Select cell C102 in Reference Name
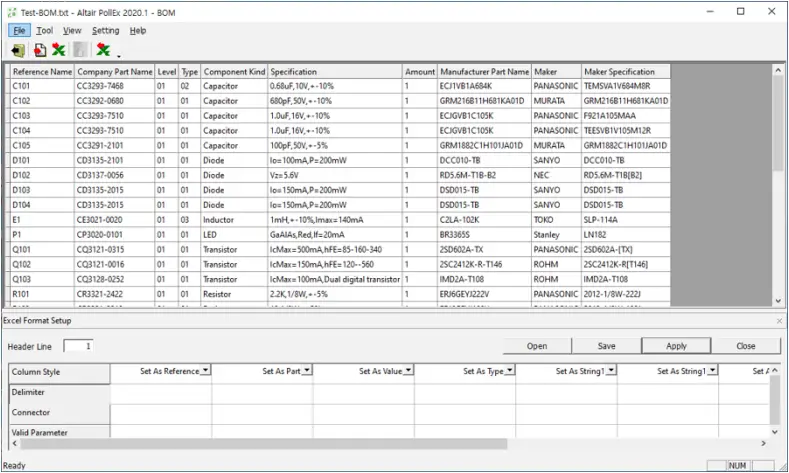Screen dimensions: 789x473 point(42,101)
